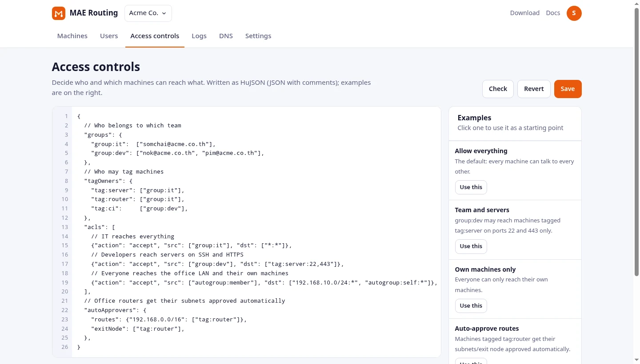The height and width of the screenshot is (364, 640).
Task: Save the access control policy
Action: (x=568, y=89)
